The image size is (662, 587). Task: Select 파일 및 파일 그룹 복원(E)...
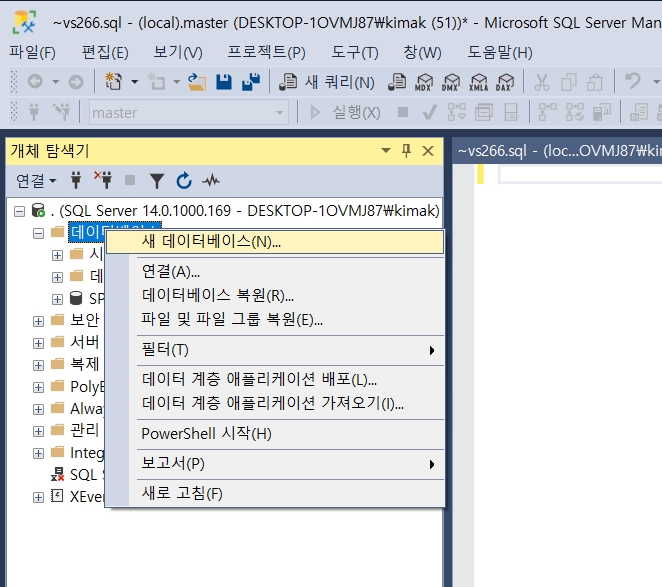pos(275,320)
